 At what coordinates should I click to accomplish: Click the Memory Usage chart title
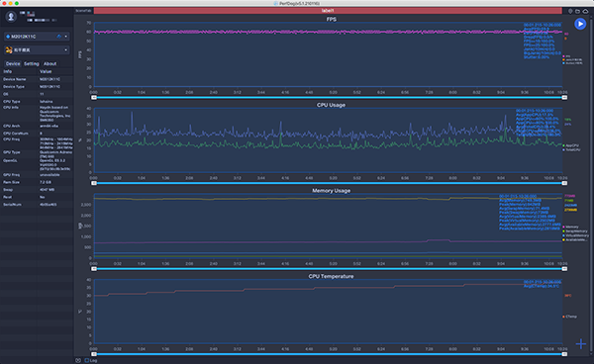pyautogui.click(x=331, y=190)
